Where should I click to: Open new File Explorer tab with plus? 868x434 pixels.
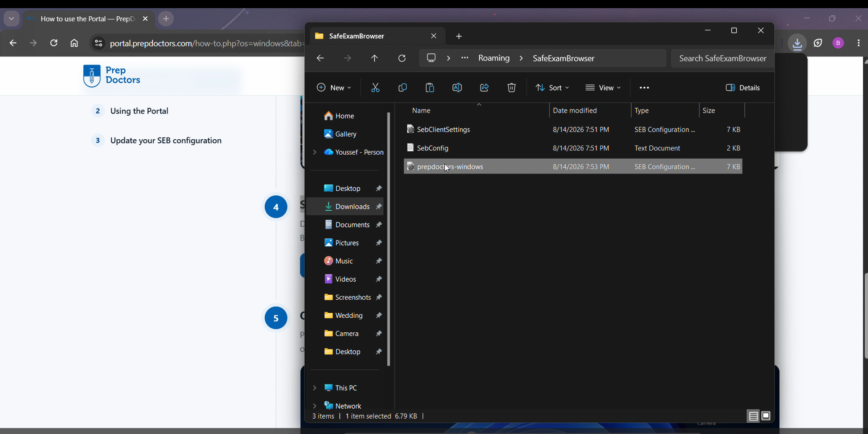point(459,36)
